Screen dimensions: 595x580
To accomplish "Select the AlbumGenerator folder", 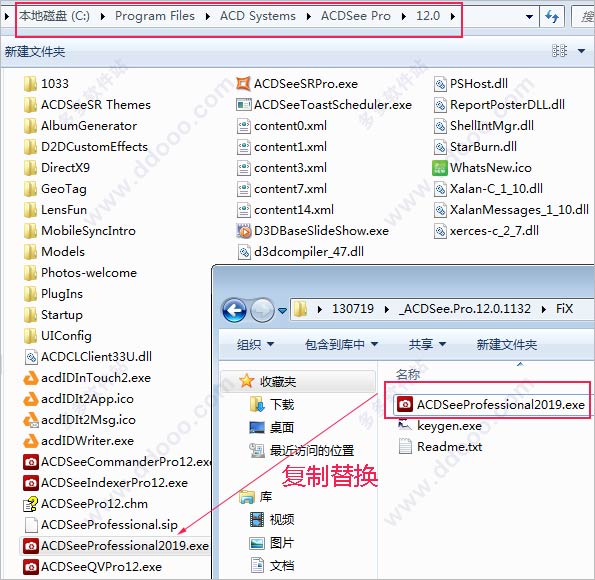I will tap(80, 126).
